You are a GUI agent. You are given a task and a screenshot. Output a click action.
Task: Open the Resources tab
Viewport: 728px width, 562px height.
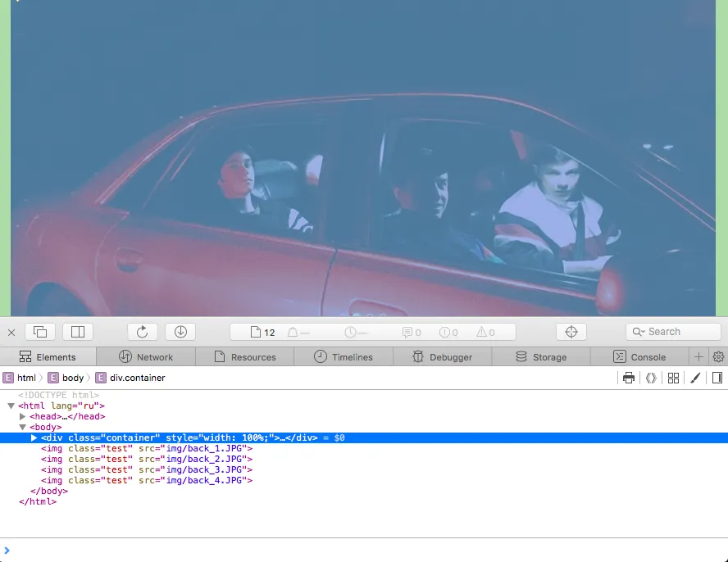244,357
